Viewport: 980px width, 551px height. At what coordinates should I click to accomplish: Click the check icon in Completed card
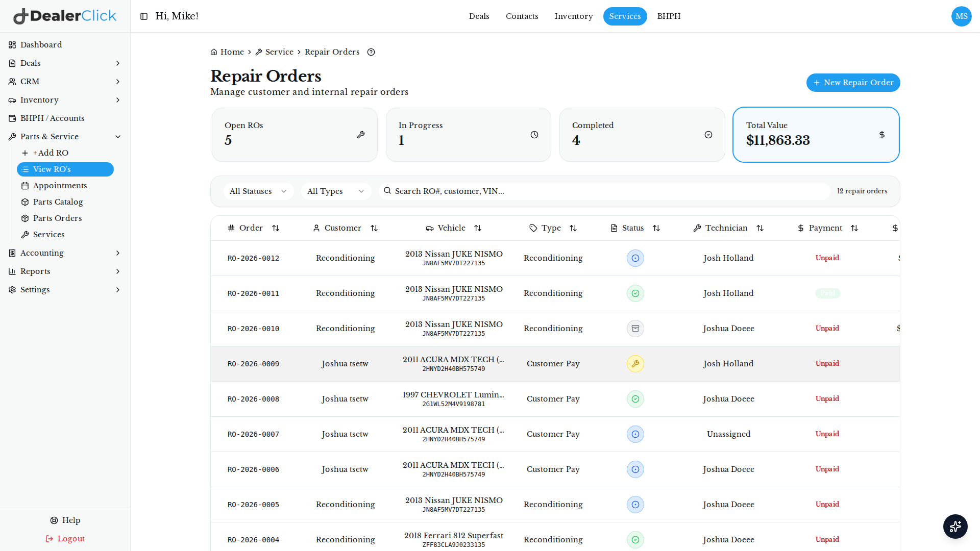708,135
